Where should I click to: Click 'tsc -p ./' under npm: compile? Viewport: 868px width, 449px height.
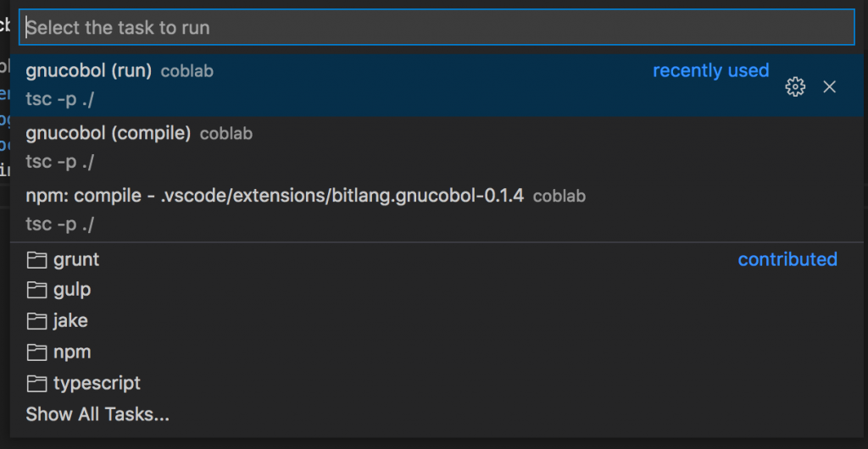pos(60,224)
